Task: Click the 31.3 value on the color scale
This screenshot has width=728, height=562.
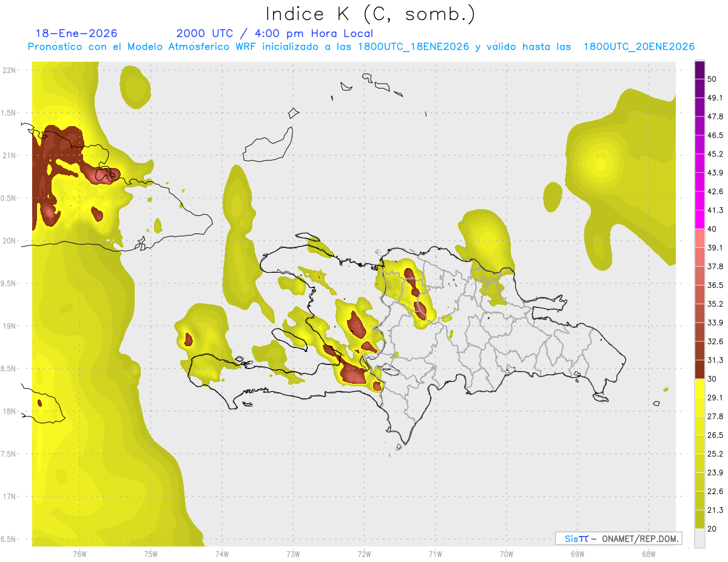Action: 715,360
